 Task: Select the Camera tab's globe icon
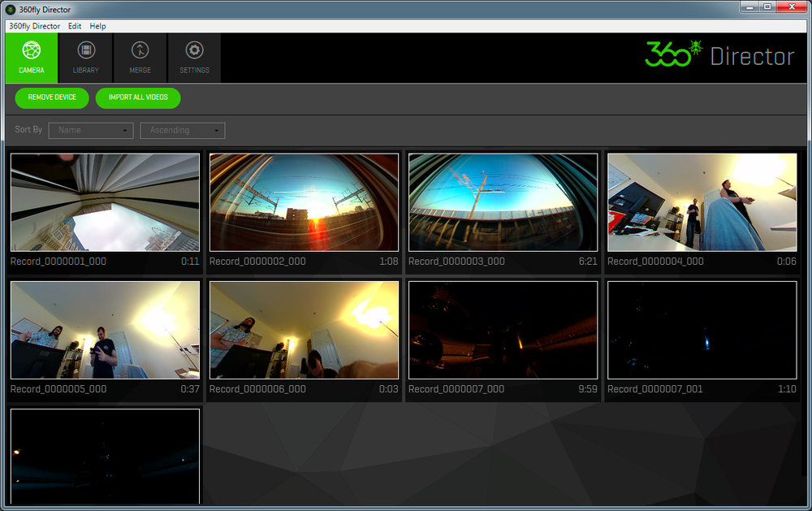pyautogui.click(x=31, y=50)
